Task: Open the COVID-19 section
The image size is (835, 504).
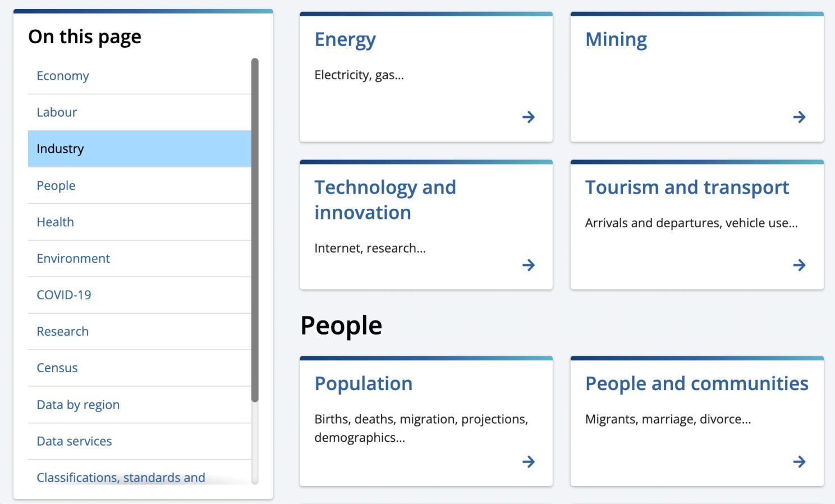Action: (63, 295)
